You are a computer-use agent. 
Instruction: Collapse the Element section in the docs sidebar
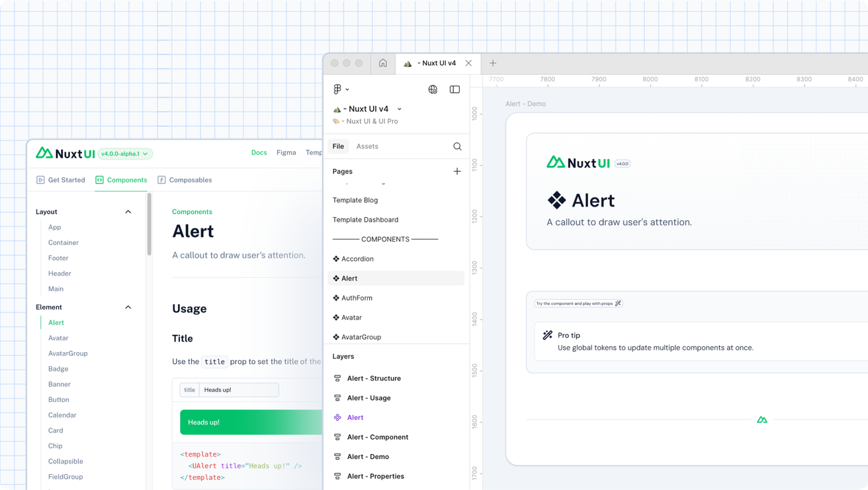point(128,307)
